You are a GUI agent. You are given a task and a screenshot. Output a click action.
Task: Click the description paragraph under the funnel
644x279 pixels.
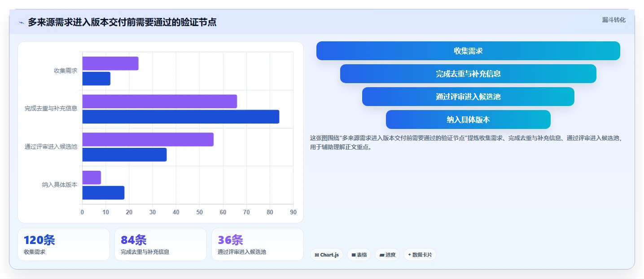[x=467, y=142]
